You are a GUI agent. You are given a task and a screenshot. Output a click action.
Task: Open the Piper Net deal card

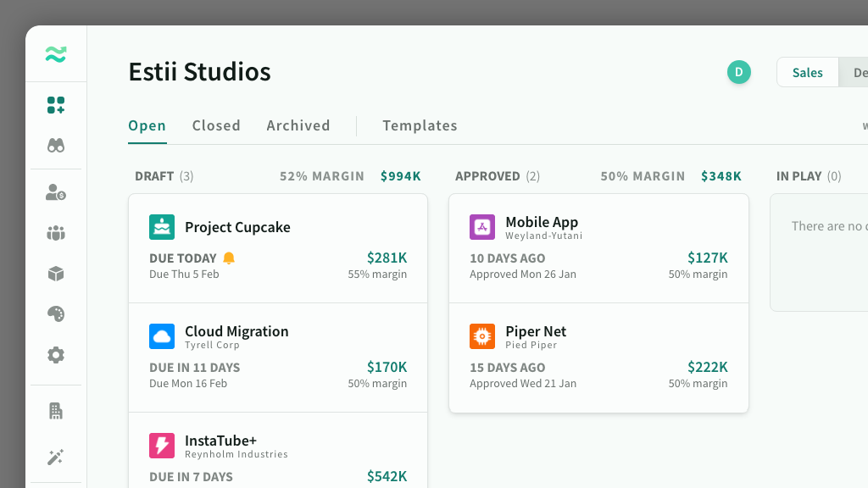point(598,358)
